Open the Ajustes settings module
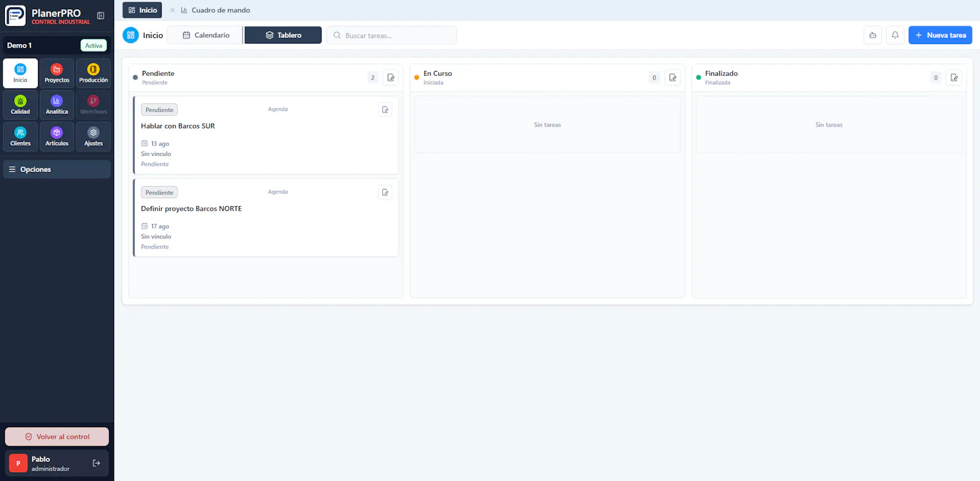 93,136
